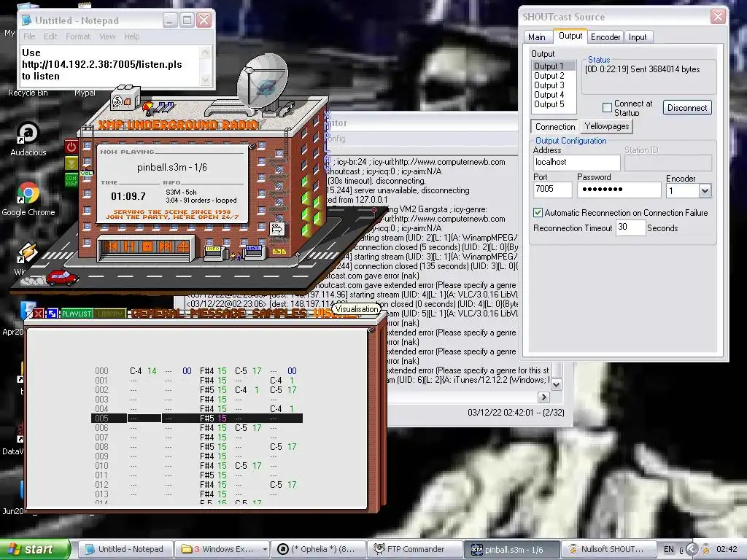Expand hidden system tray icons arrow

point(692,550)
